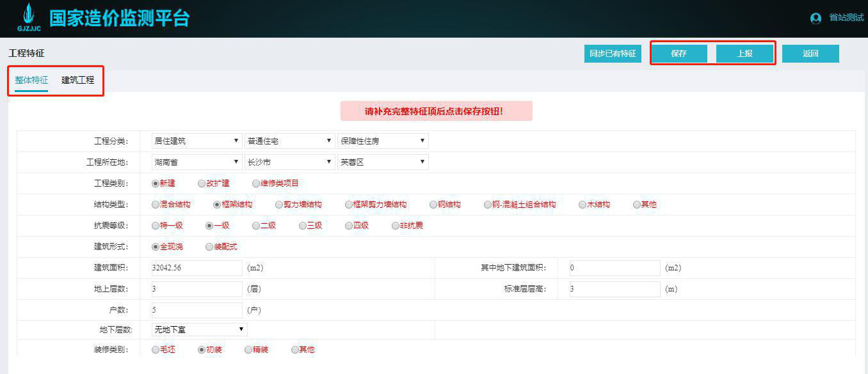Select 改扩建 project category
This screenshot has height=374, width=868.
tap(204, 182)
